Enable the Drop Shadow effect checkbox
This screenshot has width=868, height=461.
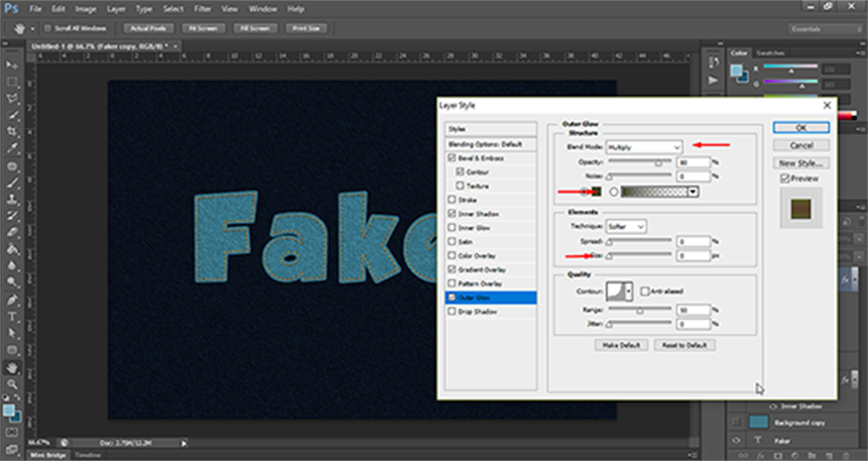click(453, 312)
